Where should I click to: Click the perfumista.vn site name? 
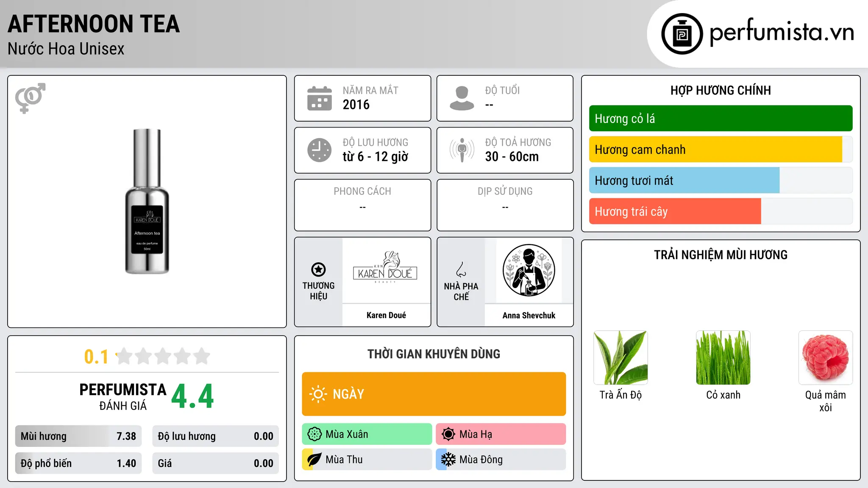[x=782, y=32]
